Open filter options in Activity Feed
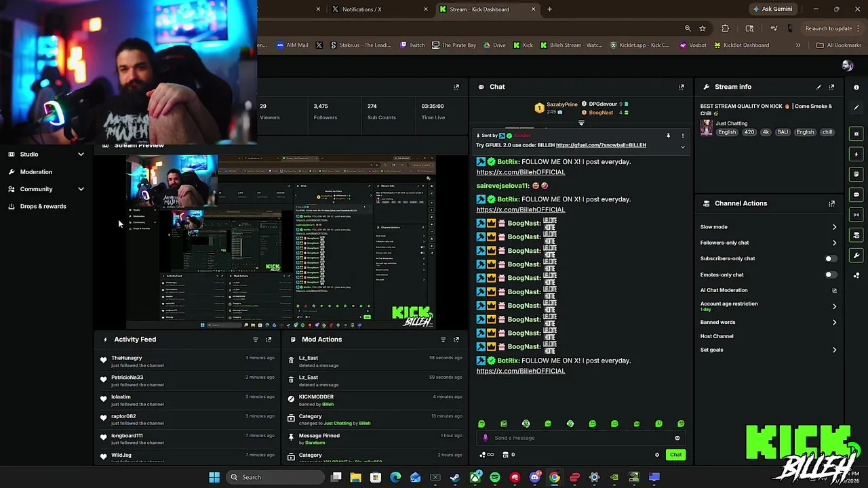Screen dimensions: 868x488 tap(256, 340)
